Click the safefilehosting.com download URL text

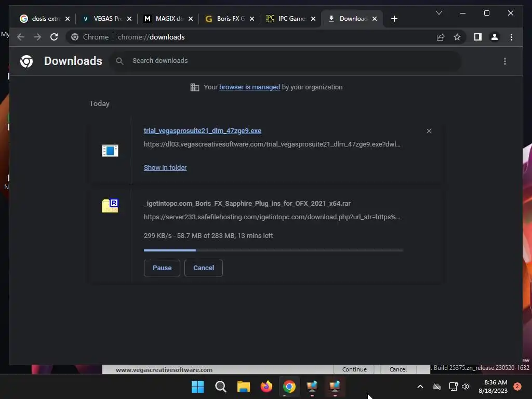[272, 217]
